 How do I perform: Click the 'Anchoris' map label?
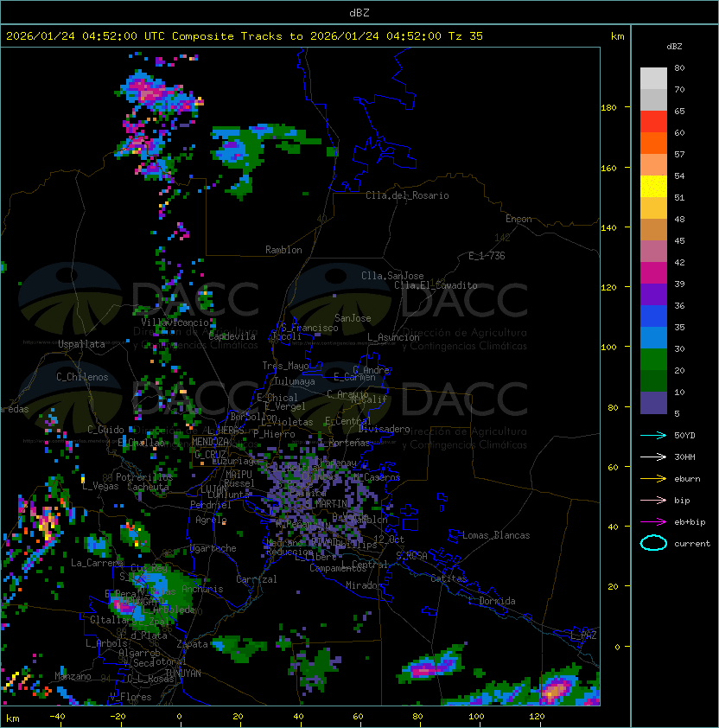202,589
